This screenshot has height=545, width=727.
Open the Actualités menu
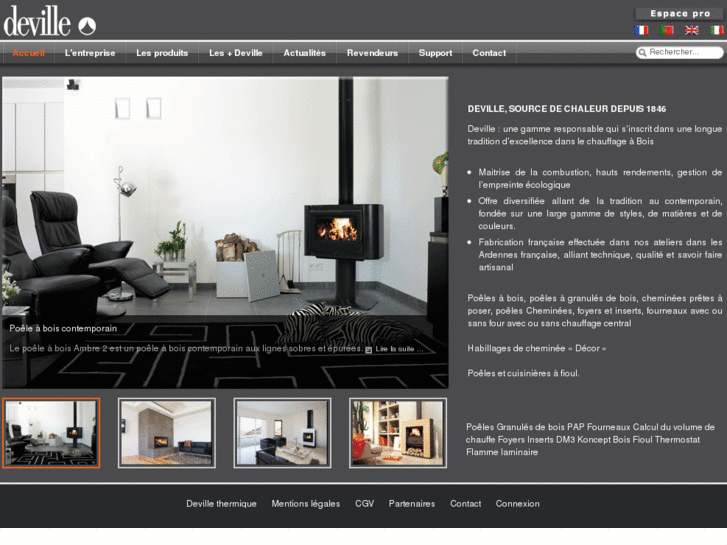click(x=305, y=53)
